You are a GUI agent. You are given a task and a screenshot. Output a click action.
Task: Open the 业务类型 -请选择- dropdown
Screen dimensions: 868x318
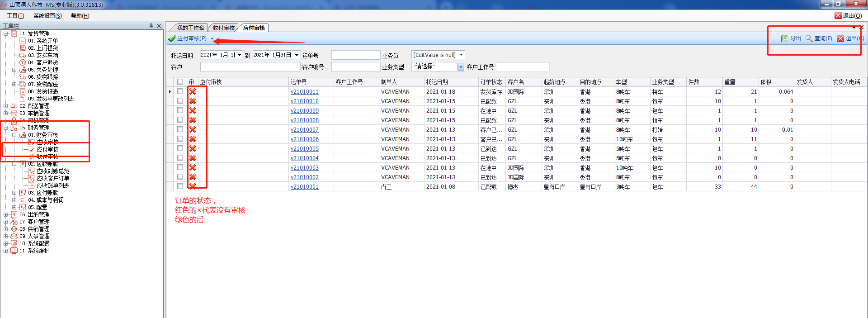[461, 67]
